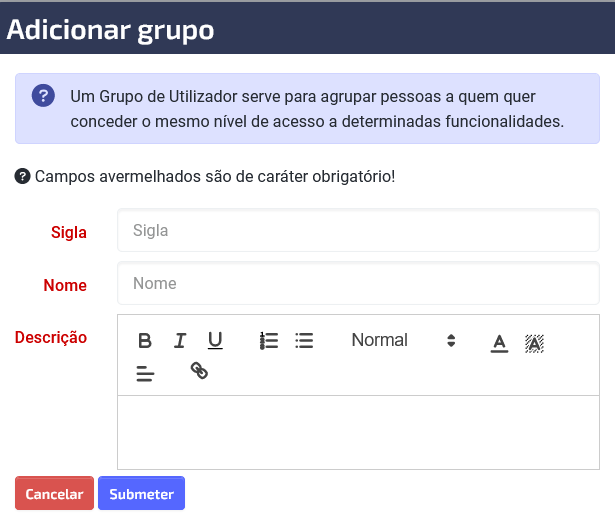
Task: Click the black help icon beside Campos
Action: pos(22,176)
